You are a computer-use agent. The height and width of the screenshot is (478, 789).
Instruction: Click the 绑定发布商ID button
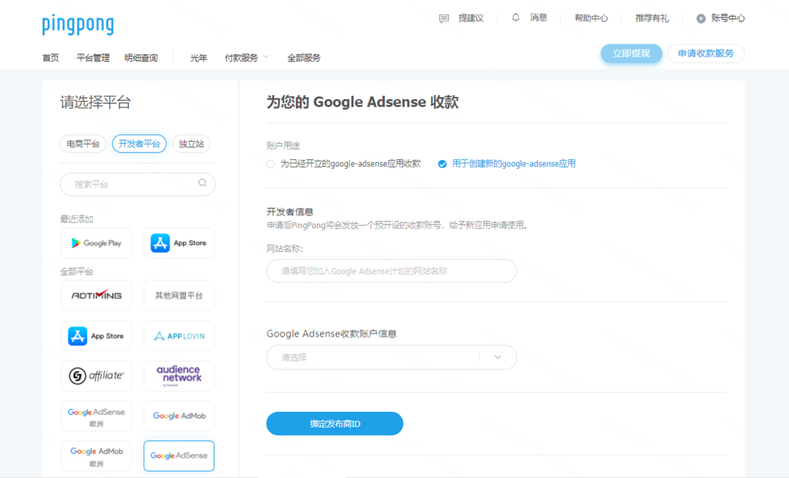point(335,424)
